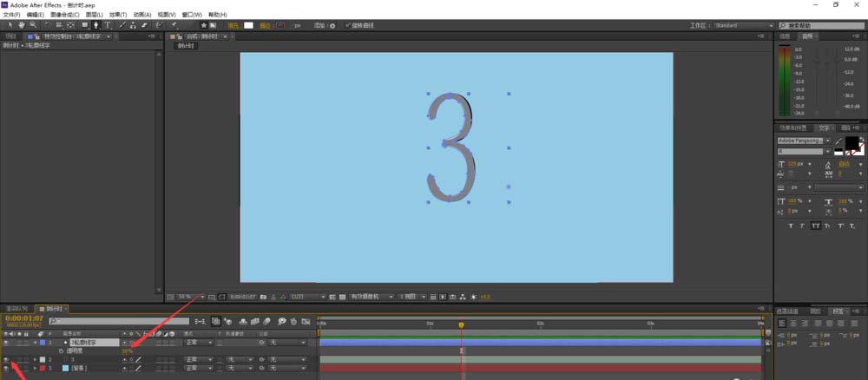Open the viewer resolution (1/2) dropdown

coord(308,297)
